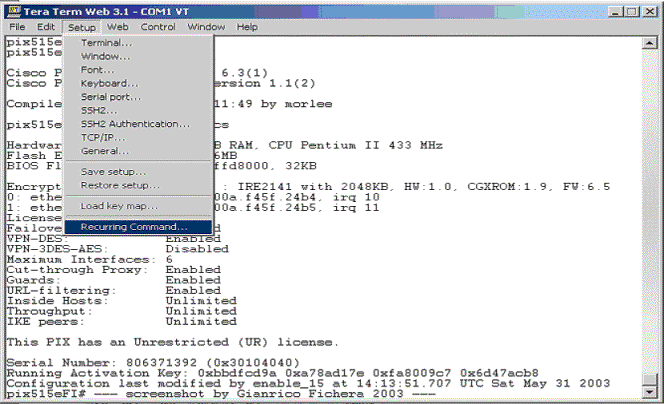The height and width of the screenshot is (404, 664).
Task: Open the File menu
Action: [x=17, y=27]
